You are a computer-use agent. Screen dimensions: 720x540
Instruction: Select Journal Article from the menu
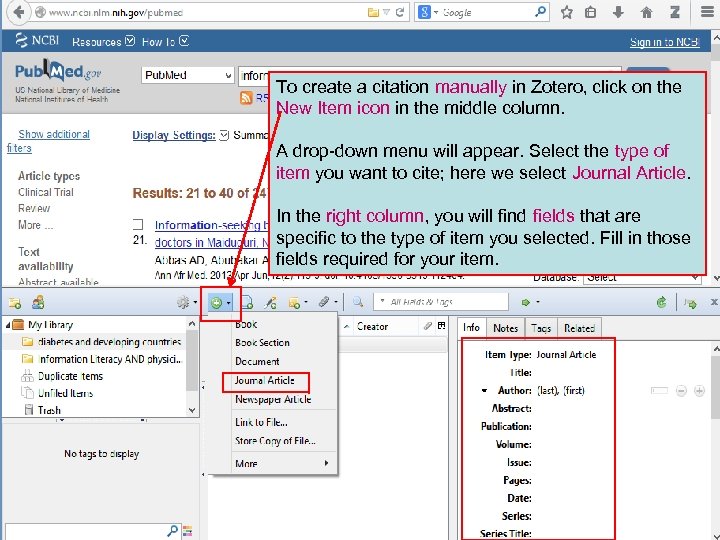tap(264, 381)
